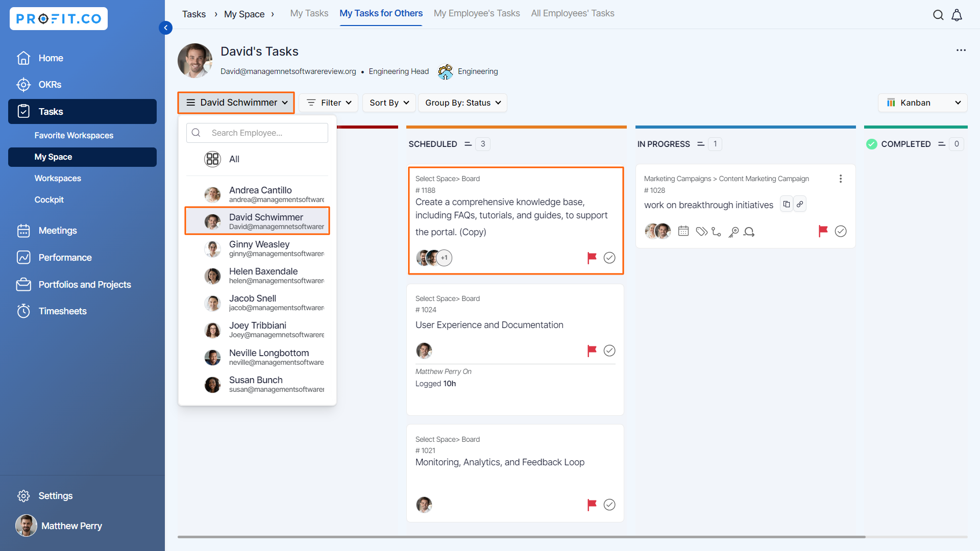
Task: Open the Filter button
Action: pyautogui.click(x=329, y=103)
